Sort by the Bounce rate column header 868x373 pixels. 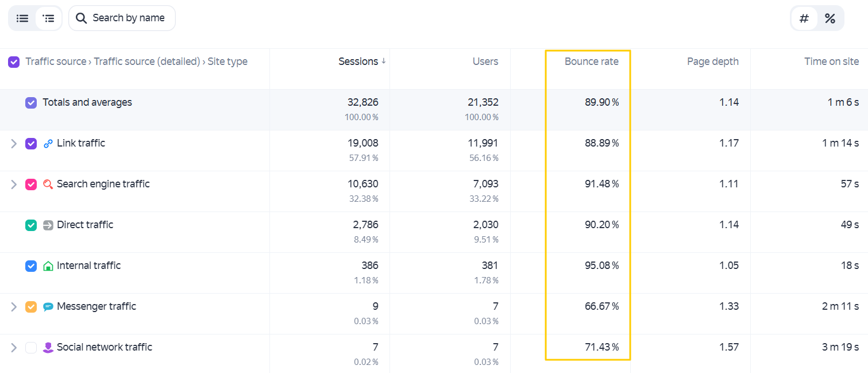tap(592, 61)
